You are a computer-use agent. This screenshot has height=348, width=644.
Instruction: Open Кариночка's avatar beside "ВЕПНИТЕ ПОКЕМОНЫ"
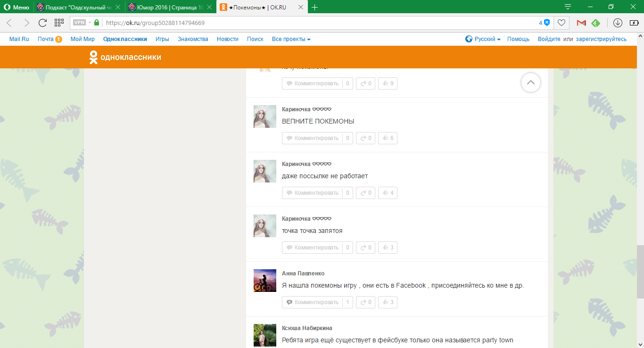click(265, 116)
